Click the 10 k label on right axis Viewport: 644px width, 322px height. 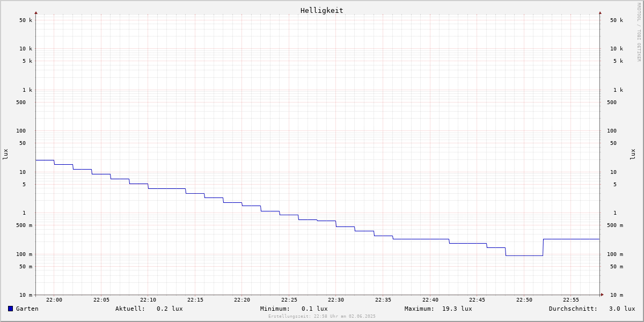(617, 49)
